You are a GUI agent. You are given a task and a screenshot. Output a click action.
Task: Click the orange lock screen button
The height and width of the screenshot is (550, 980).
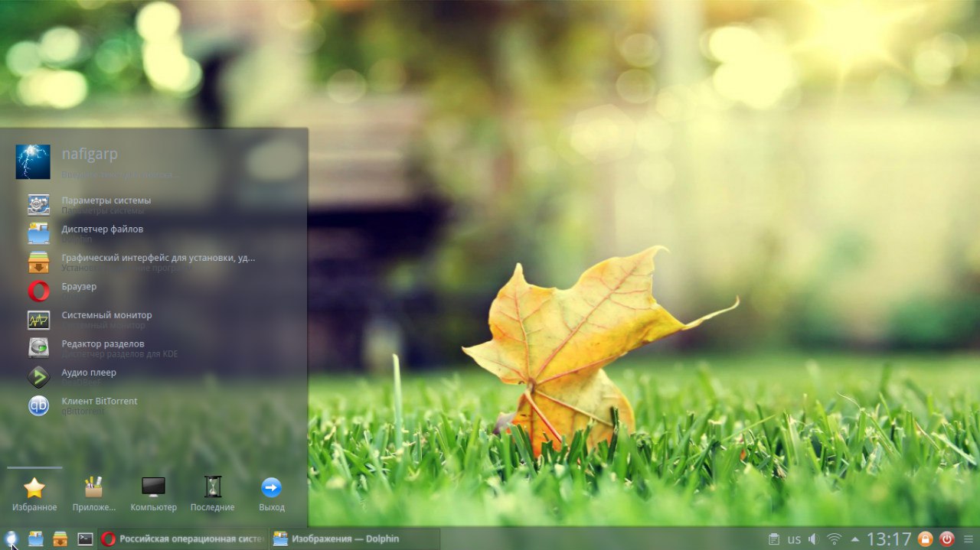(x=925, y=539)
